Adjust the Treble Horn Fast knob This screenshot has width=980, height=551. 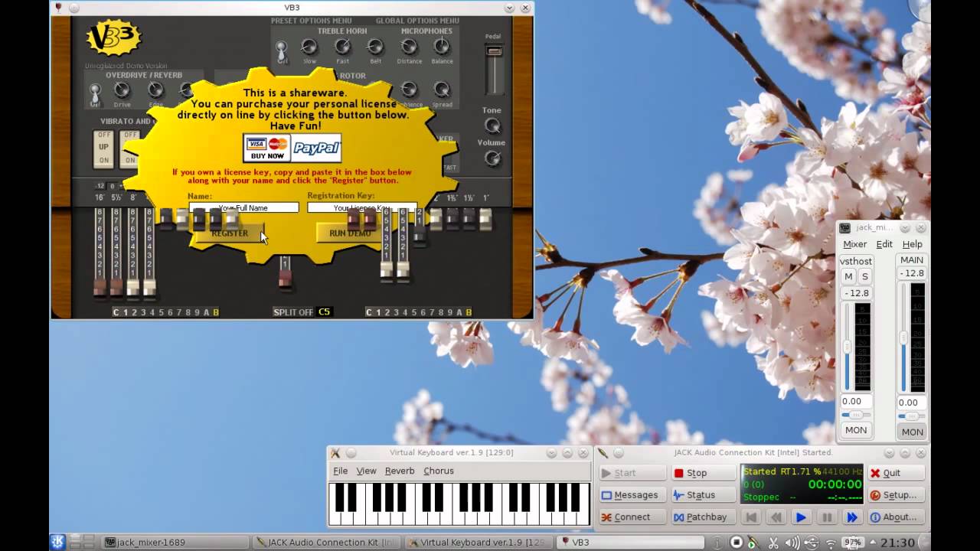point(342,47)
